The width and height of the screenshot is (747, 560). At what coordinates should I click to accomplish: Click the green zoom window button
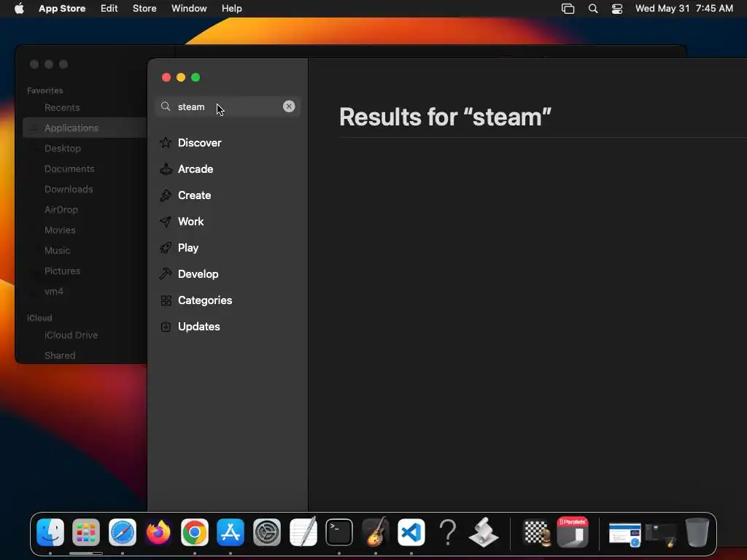tap(196, 77)
